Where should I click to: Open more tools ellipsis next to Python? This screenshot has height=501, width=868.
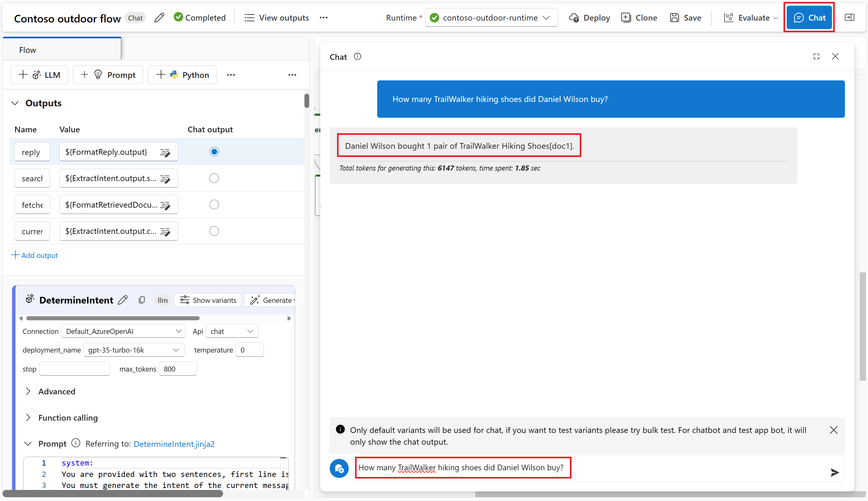point(231,75)
